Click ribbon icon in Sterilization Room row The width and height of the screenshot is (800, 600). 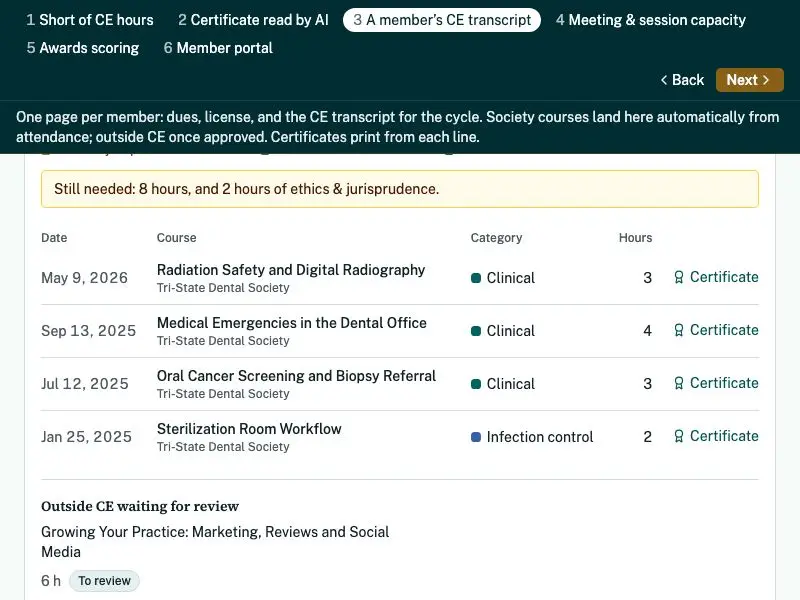pos(679,436)
